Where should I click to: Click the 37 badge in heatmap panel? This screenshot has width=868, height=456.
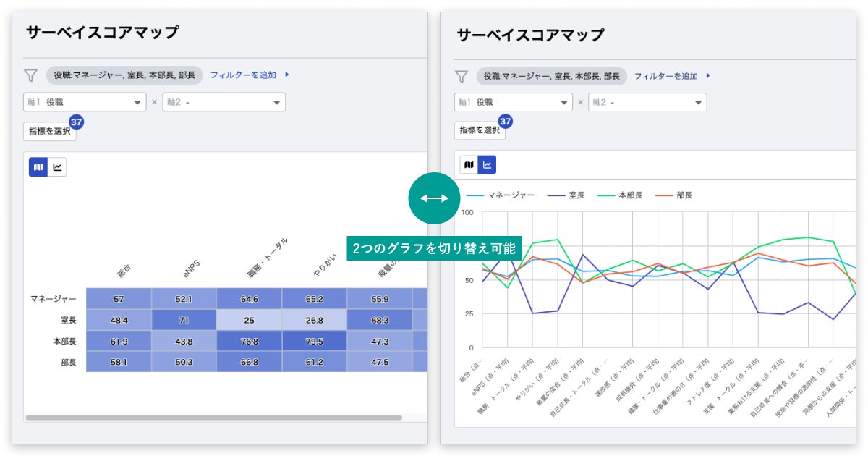pos(76,122)
